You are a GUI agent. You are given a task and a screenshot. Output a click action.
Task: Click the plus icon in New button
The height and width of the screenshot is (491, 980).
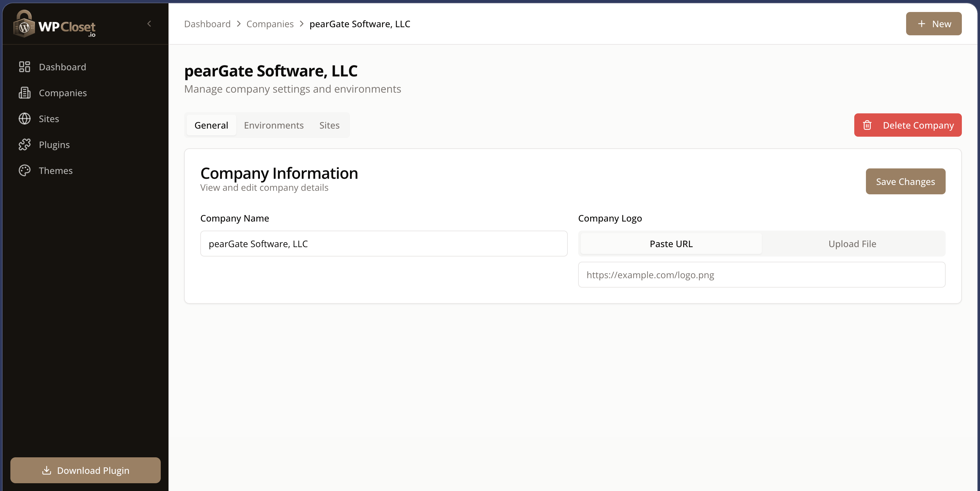(x=921, y=24)
